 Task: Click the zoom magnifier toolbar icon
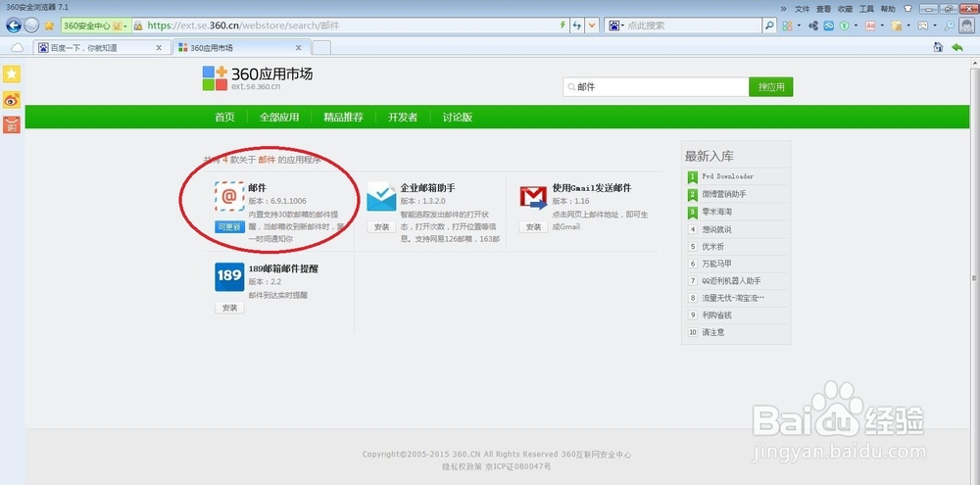point(950,25)
